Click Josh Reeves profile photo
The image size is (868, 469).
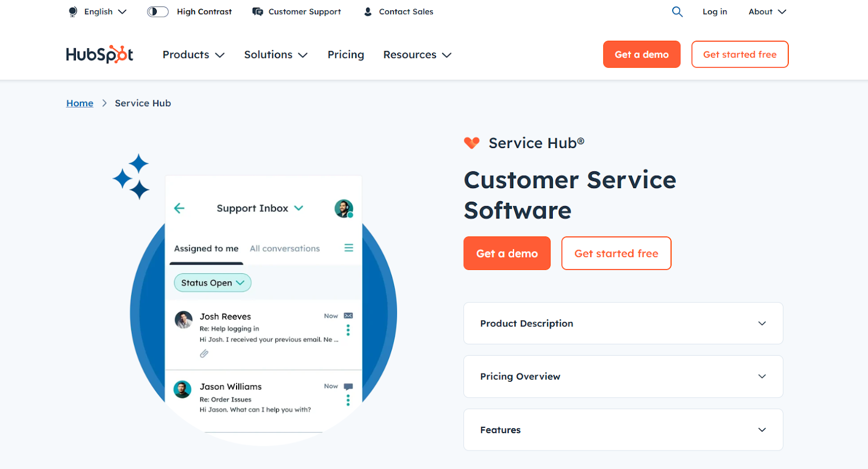tap(183, 320)
